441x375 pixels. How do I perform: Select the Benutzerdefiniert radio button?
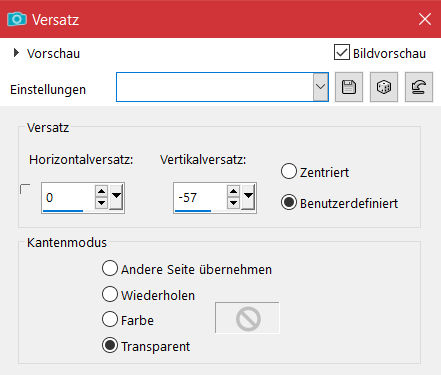289,202
